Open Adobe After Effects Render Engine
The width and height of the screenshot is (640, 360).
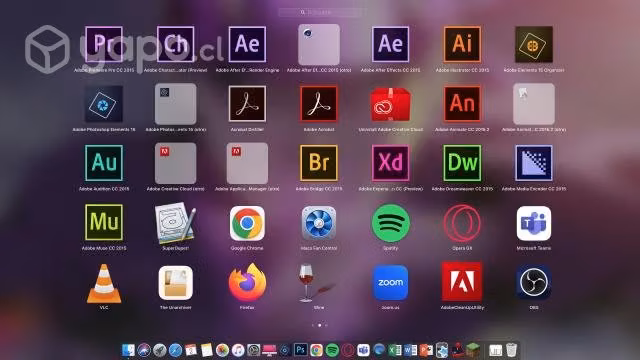247,44
